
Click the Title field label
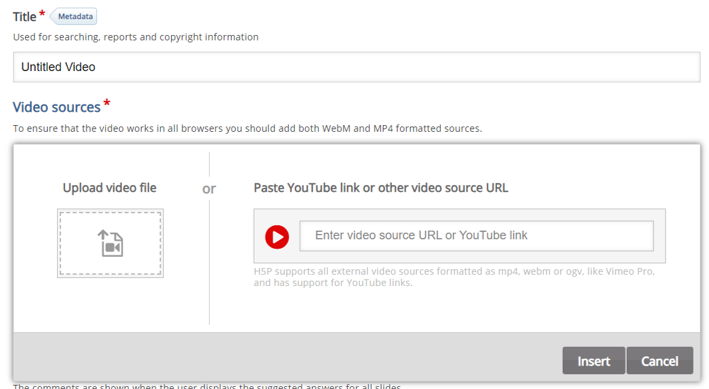point(24,17)
